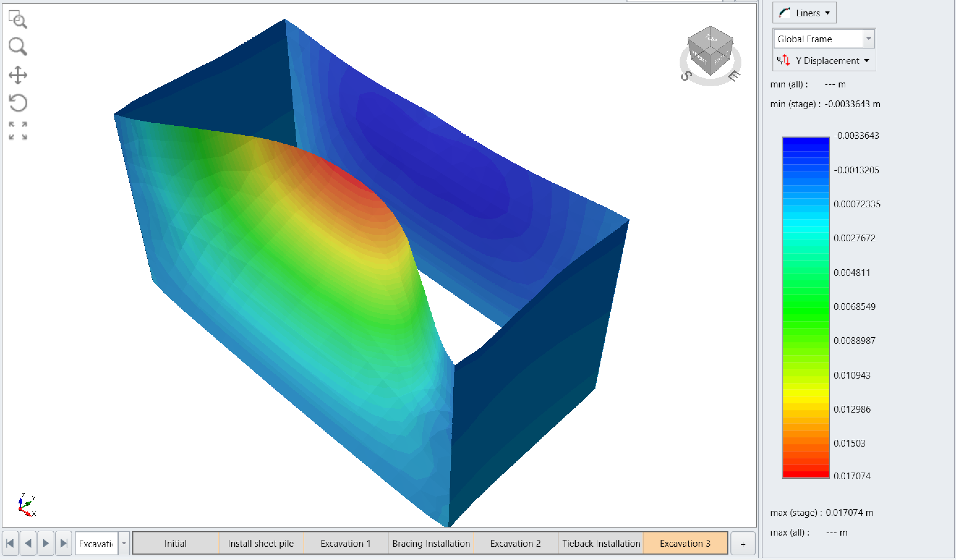Viewport: 956px width, 560px height.
Task: Add a new stage with plus button
Action: point(743,544)
